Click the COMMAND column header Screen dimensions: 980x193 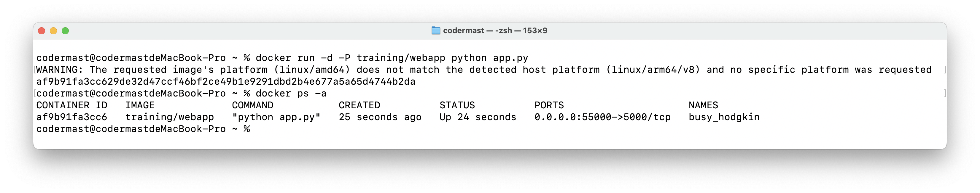253,105
